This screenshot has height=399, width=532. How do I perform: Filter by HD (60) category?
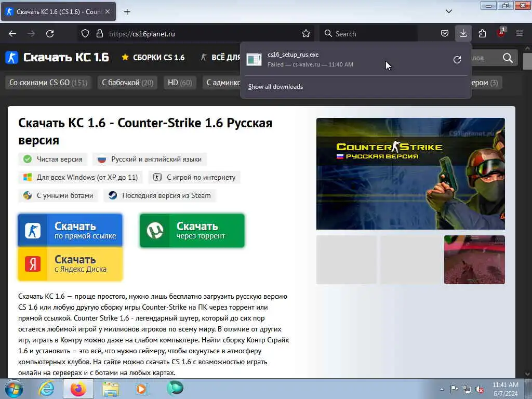point(180,83)
